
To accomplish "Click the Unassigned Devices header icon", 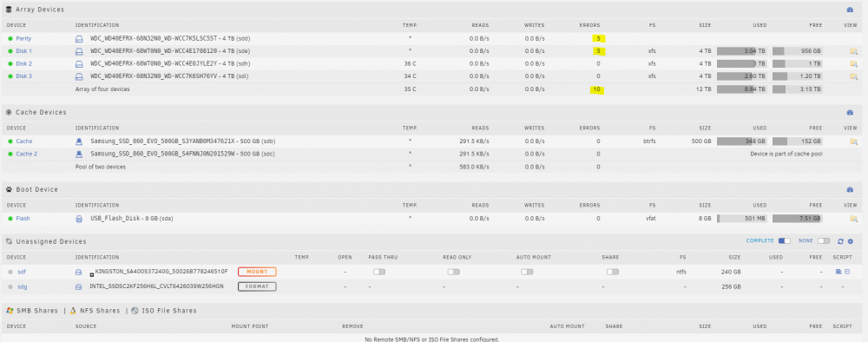I will point(9,241).
